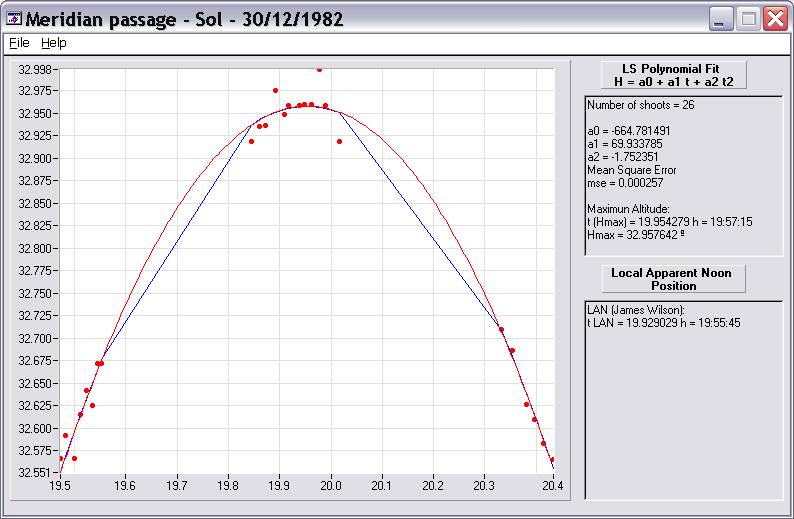Click the 32.551 label on the vertical axis
This screenshot has width=794, height=519.
(x=37, y=472)
